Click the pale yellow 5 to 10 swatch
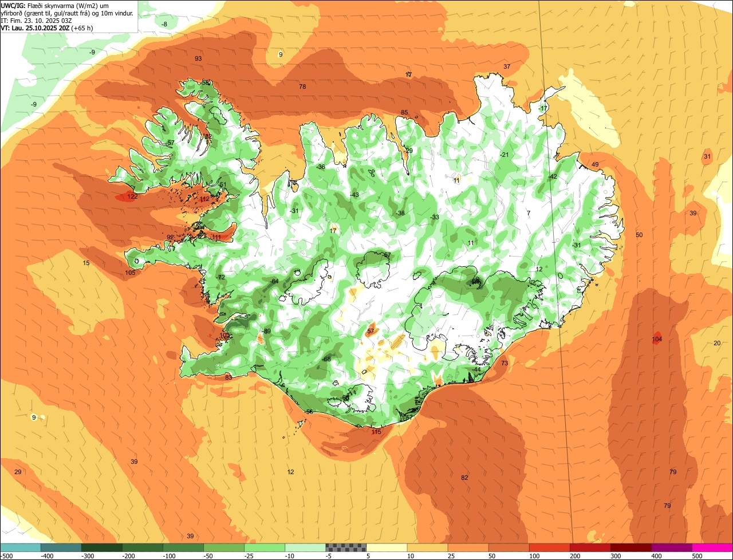Screen dimensions: 733x560 [x=387, y=547]
